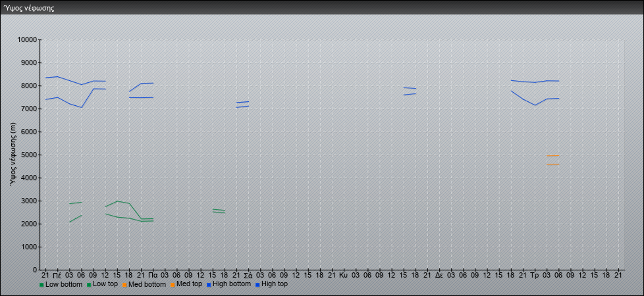Screen dimensions: 644x296
Task: Click the blue High bottom legend swatch
Action: click(209, 285)
